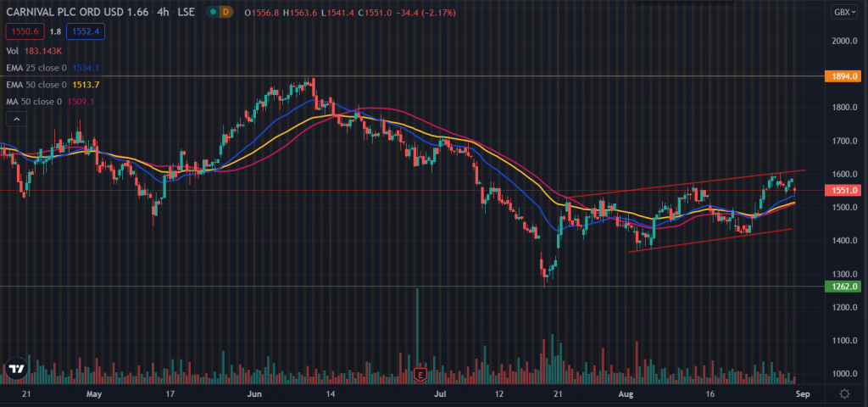Click the 1550.6 sell price button
Image resolution: width=868 pixels, height=407 pixels.
(25, 31)
